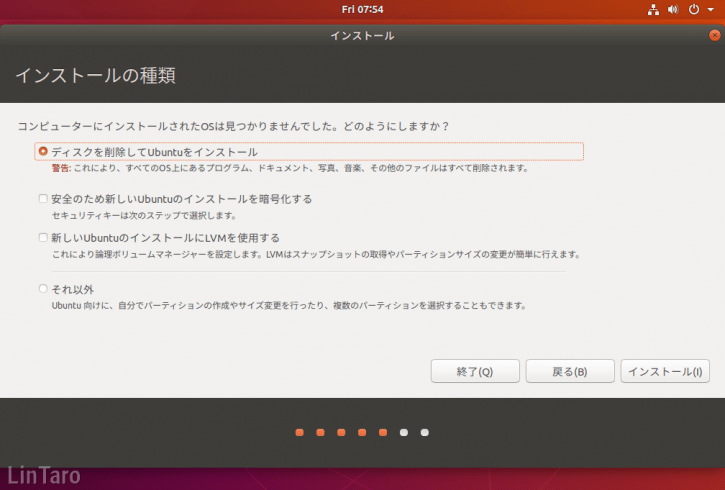
Task: Click the first orange progress dot
Action: (x=300, y=433)
